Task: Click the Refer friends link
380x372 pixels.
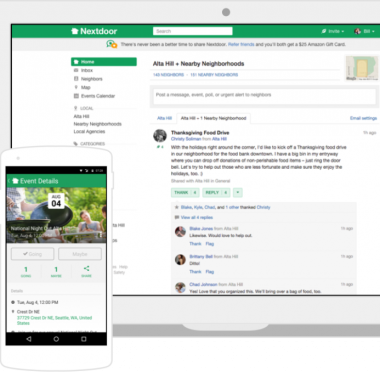Action: click(x=241, y=44)
